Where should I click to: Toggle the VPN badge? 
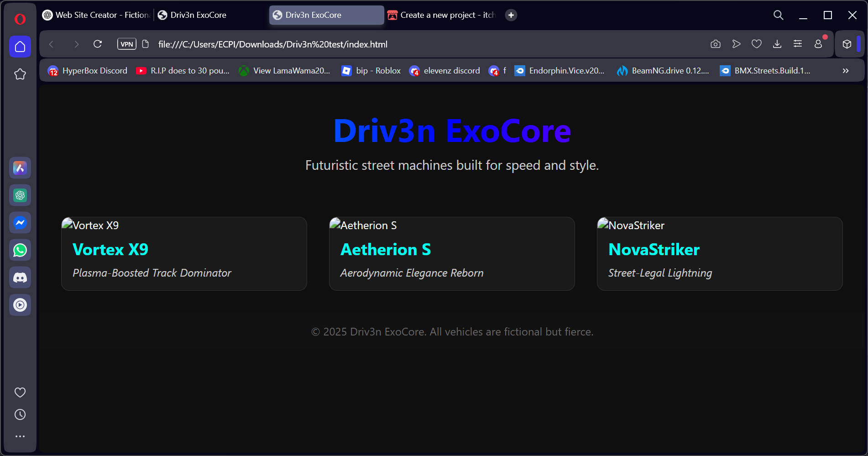(127, 44)
